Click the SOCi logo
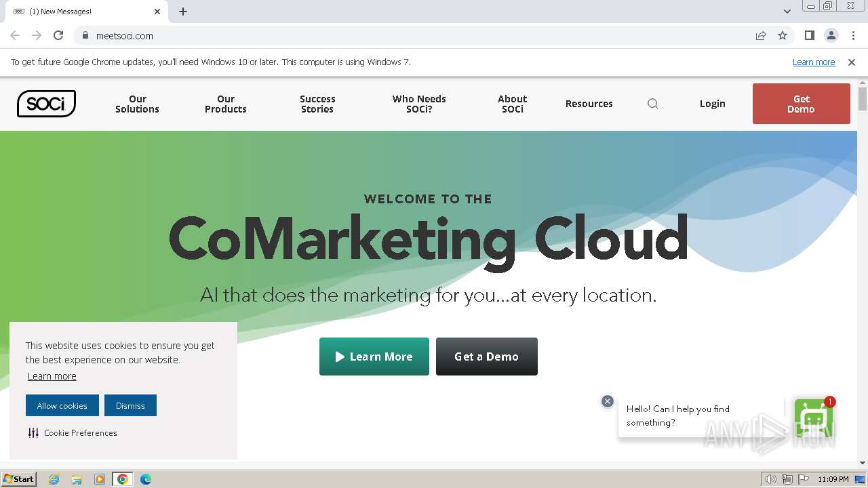 [x=46, y=104]
